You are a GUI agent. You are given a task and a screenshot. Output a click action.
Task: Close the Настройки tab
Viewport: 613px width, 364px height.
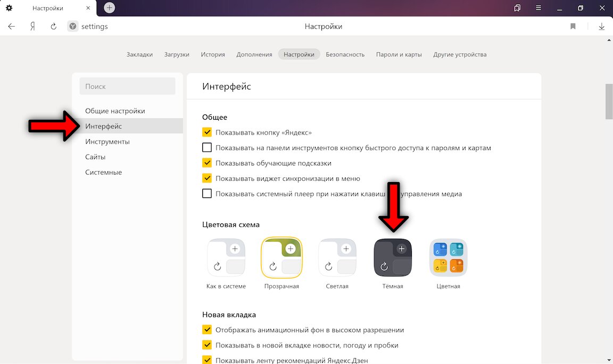(88, 8)
